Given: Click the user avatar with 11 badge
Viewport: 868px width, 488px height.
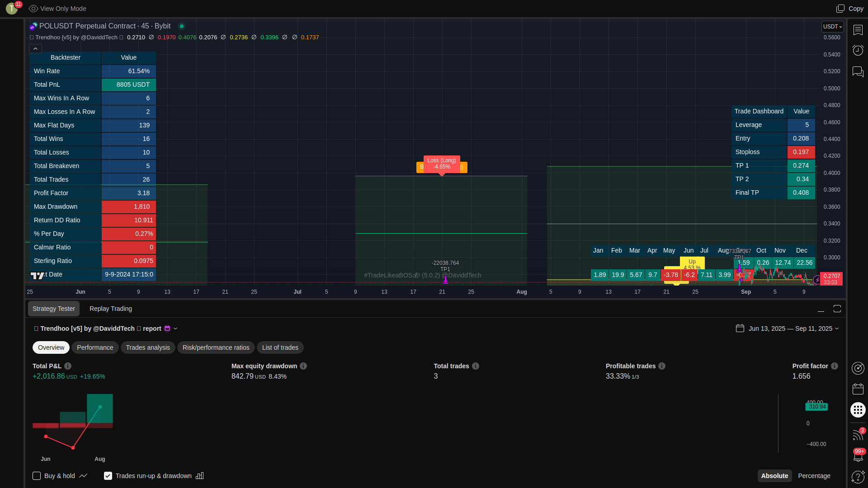Looking at the screenshot, I should [12, 9].
